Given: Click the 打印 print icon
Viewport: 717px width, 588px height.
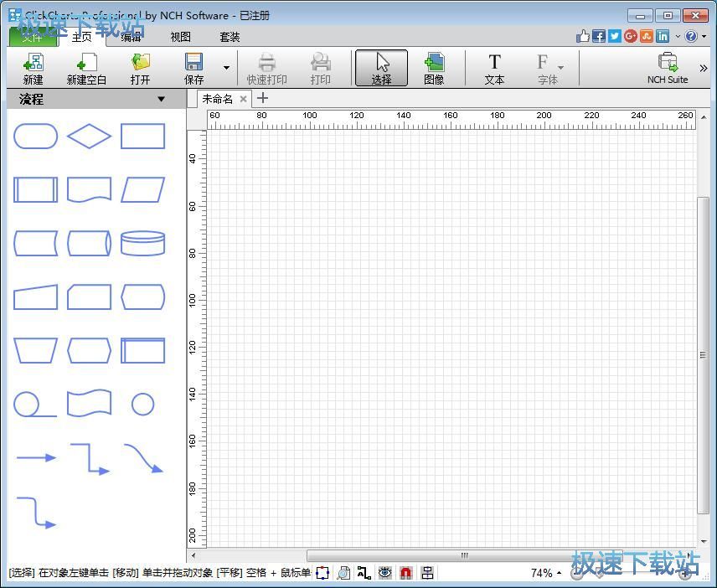Looking at the screenshot, I should click(320, 69).
